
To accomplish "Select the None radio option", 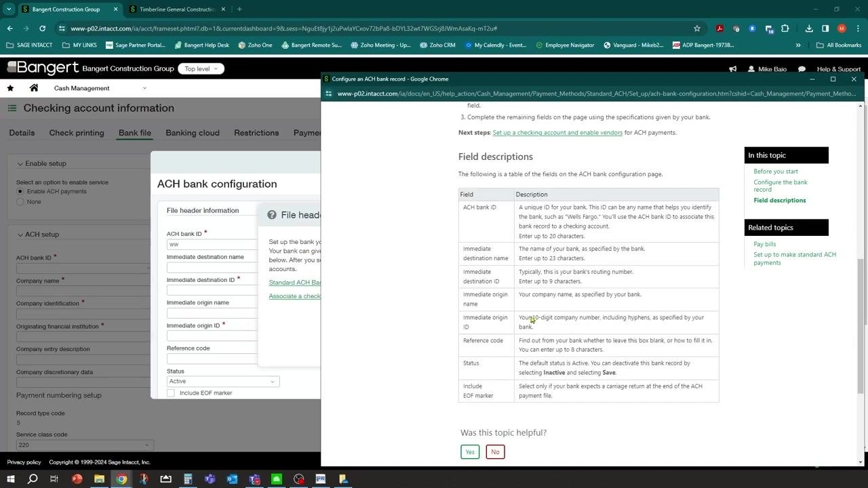I will (x=20, y=202).
